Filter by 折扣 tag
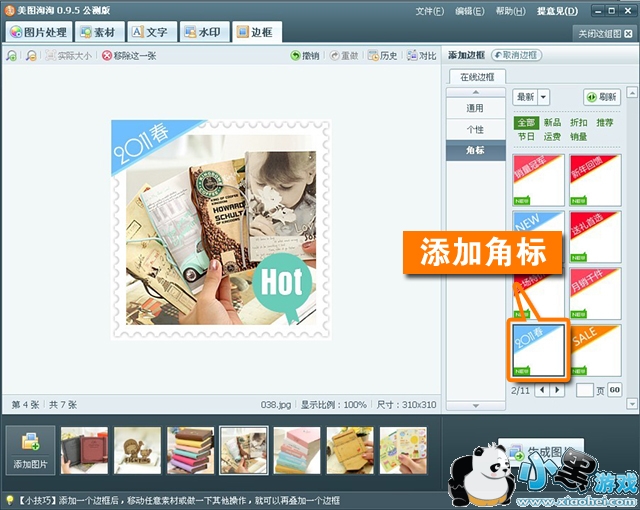Image resolution: width=640 pixels, height=510 pixels. pyautogui.click(x=579, y=122)
